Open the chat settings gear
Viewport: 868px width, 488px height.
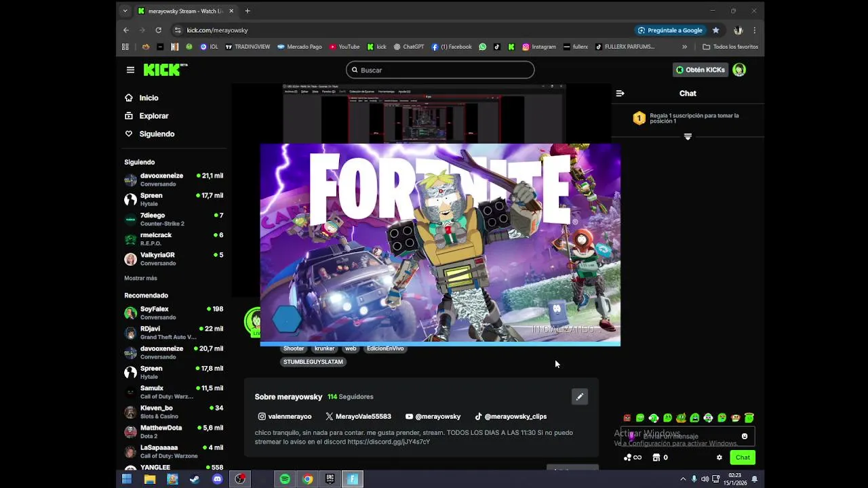click(x=719, y=457)
